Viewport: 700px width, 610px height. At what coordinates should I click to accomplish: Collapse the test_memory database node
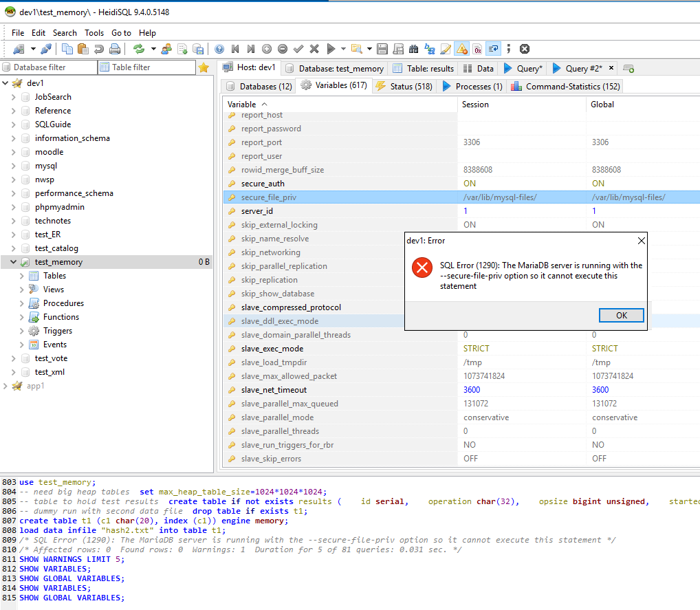[x=14, y=262]
